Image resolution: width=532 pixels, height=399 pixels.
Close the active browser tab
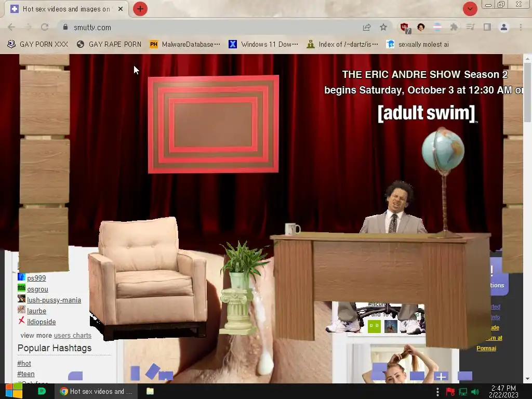(x=121, y=9)
